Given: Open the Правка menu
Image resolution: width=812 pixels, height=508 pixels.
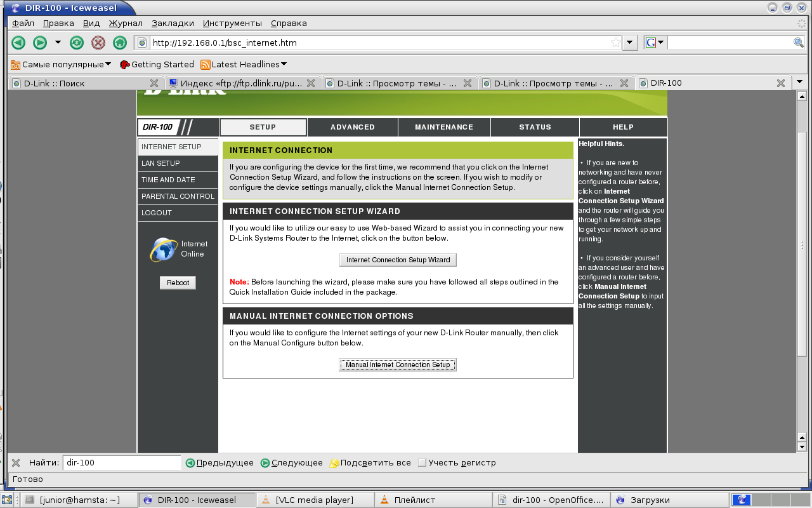Looking at the screenshot, I should [58, 23].
